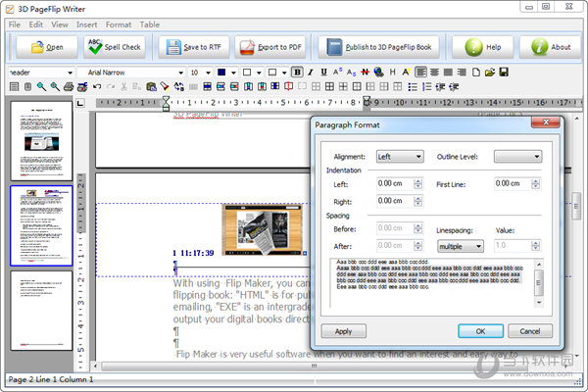Screen dimensions: 588x392
Task: Toggle right paragraph alignment in toolbar
Action: point(462,72)
